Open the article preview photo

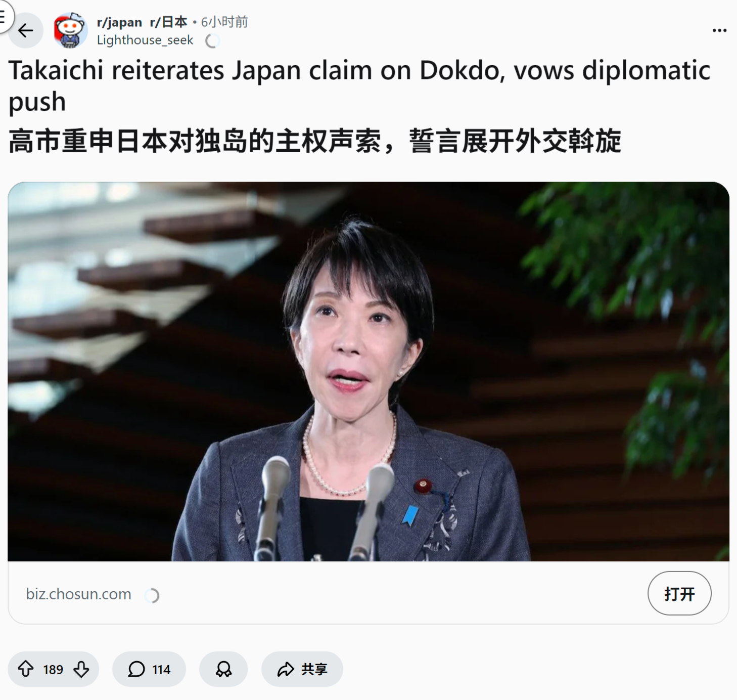[369, 372]
